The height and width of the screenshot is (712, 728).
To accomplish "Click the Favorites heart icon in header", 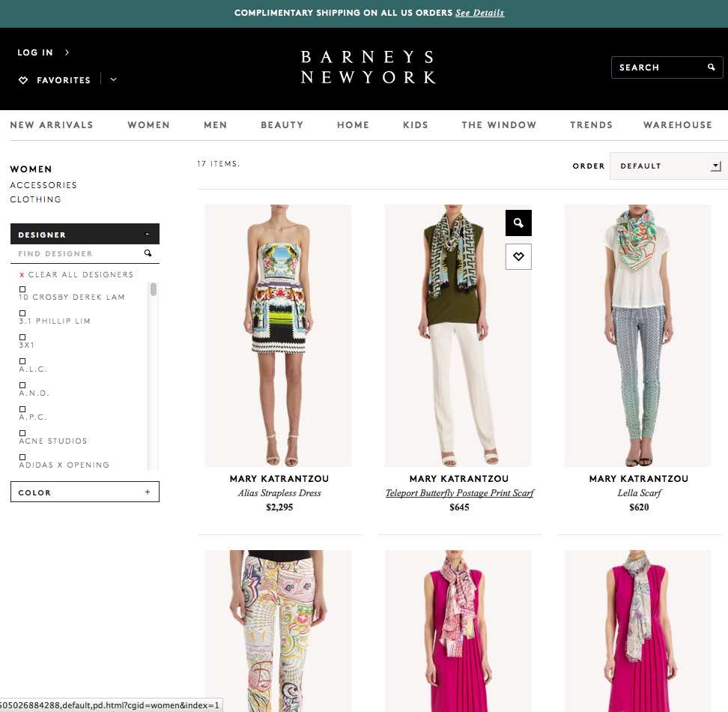I will click(x=23, y=80).
